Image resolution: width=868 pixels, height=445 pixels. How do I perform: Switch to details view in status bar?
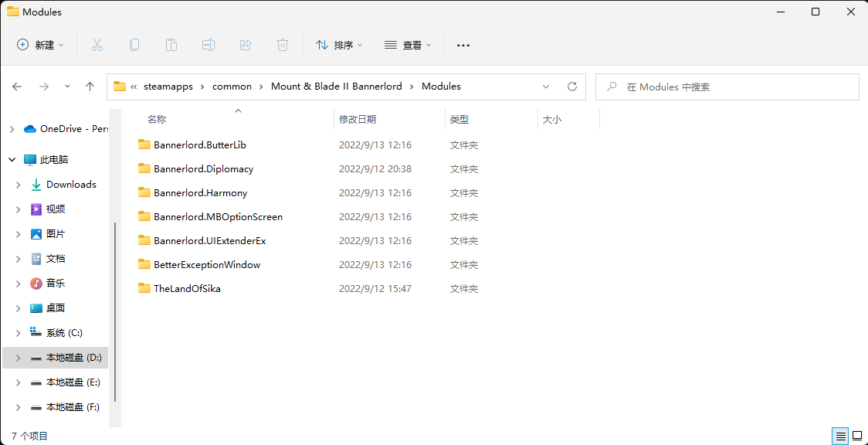840,437
